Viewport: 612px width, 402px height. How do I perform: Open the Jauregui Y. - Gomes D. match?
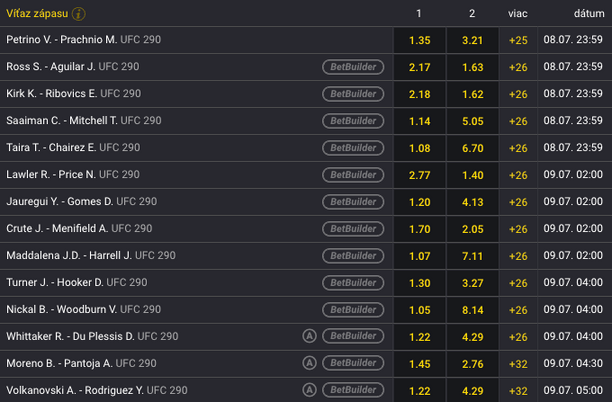point(82,201)
